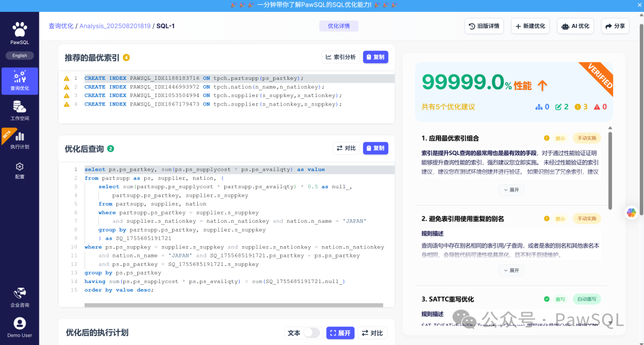The image size is (644, 345).
Task: Create new optimization with 新建优化
Action: click(530, 26)
